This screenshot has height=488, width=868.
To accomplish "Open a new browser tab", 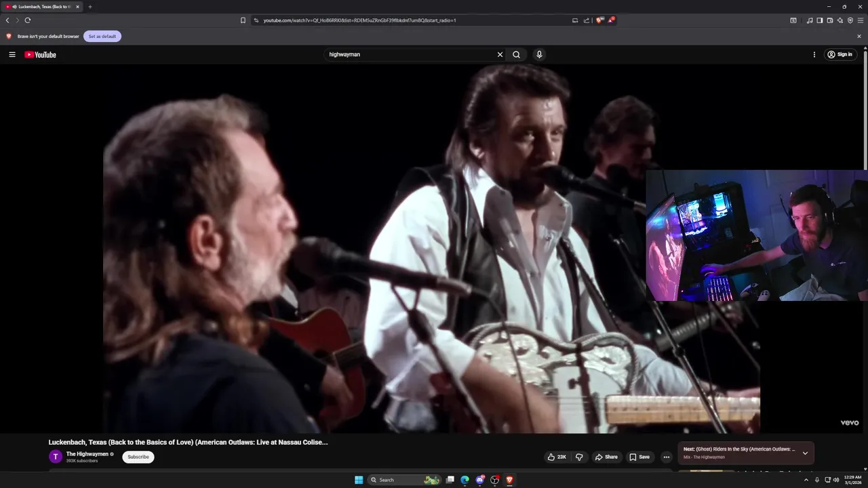I will [90, 7].
